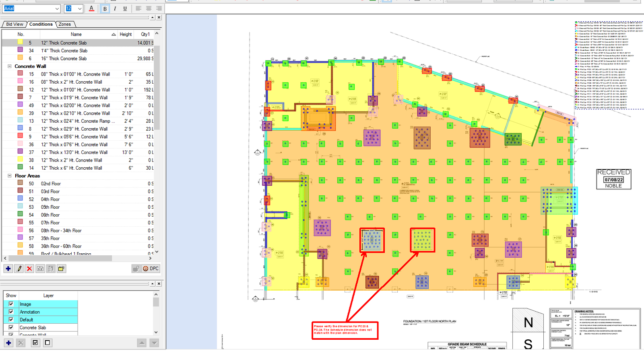
Task: Click the new folder icon below conditions list
Action: point(61,269)
